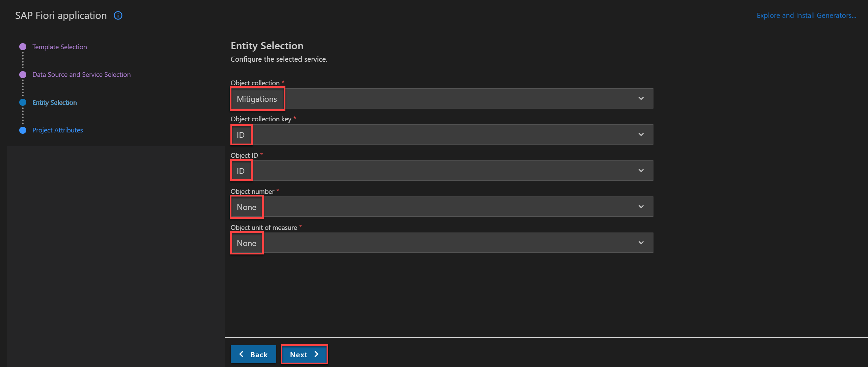Screen dimensions: 868x367
Task: Open the Object ID dropdown
Action: [442, 171]
